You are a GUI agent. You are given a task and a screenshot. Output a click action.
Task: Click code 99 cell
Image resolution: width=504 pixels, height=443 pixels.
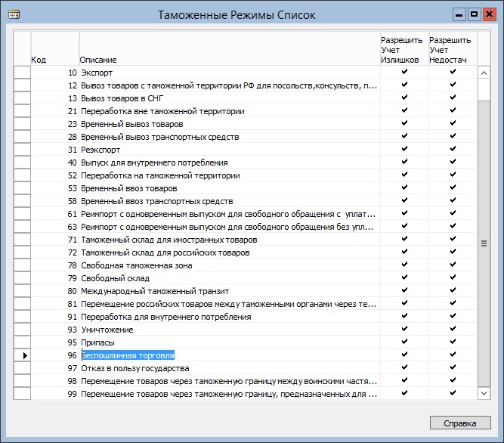(x=55, y=394)
